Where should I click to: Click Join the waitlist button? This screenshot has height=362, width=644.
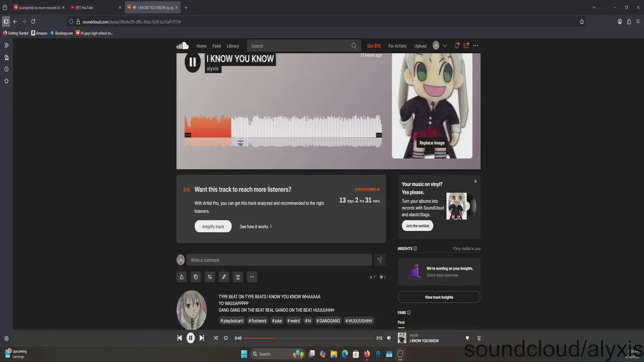[x=418, y=226]
